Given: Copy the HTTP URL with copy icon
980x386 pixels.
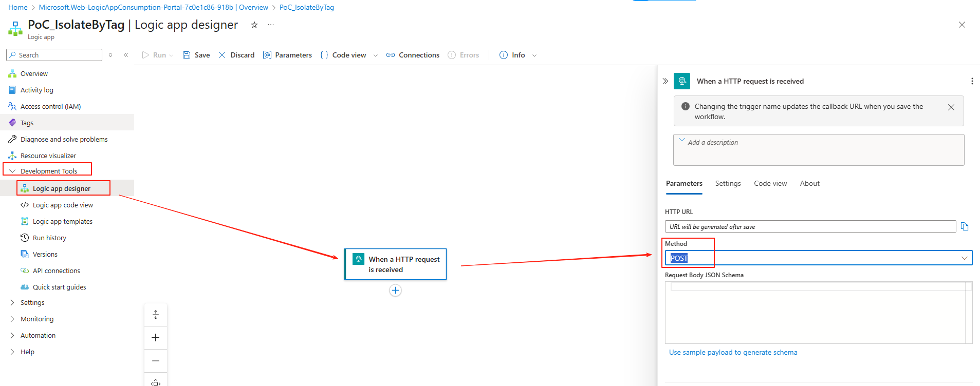Looking at the screenshot, I should click(x=965, y=226).
